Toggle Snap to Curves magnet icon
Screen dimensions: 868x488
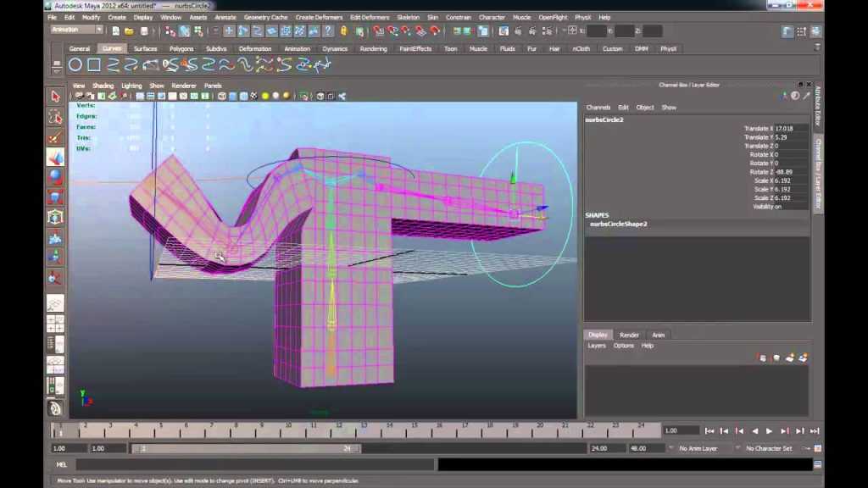(x=392, y=31)
